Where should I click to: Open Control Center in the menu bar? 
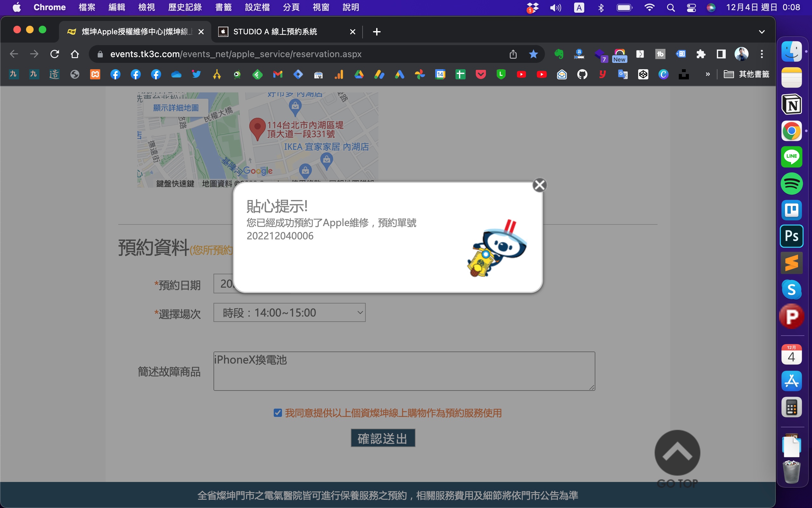point(691,7)
